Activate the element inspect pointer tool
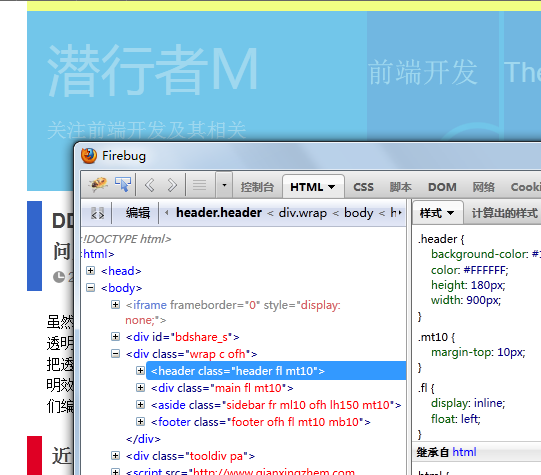The image size is (541, 475). 123,185
